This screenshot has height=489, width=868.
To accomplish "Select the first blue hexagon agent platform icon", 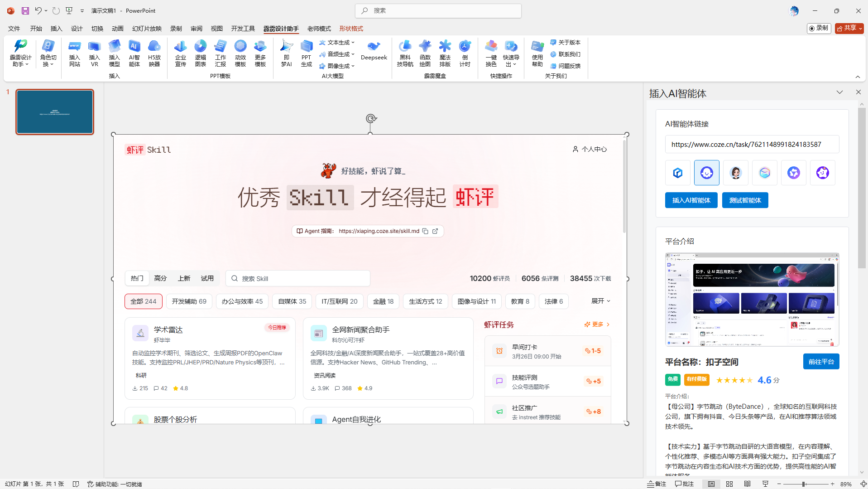I will pyautogui.click(x=678, y=173).
